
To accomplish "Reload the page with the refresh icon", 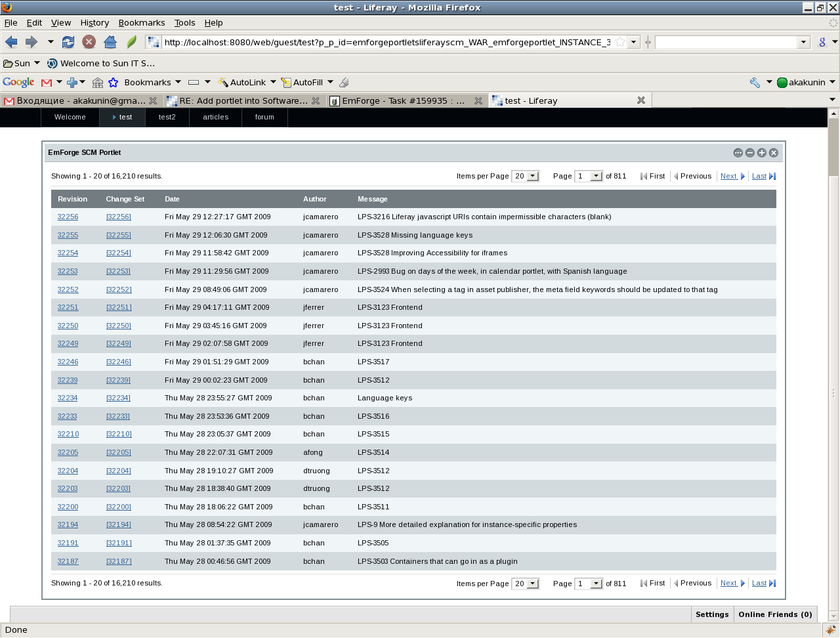I will tap(68, 42).
